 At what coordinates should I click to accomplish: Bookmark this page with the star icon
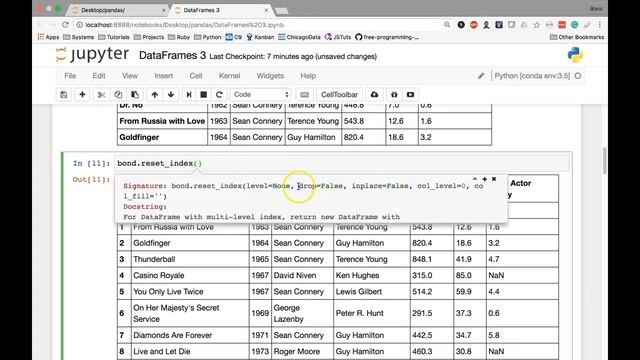click(x=536, y=25)
